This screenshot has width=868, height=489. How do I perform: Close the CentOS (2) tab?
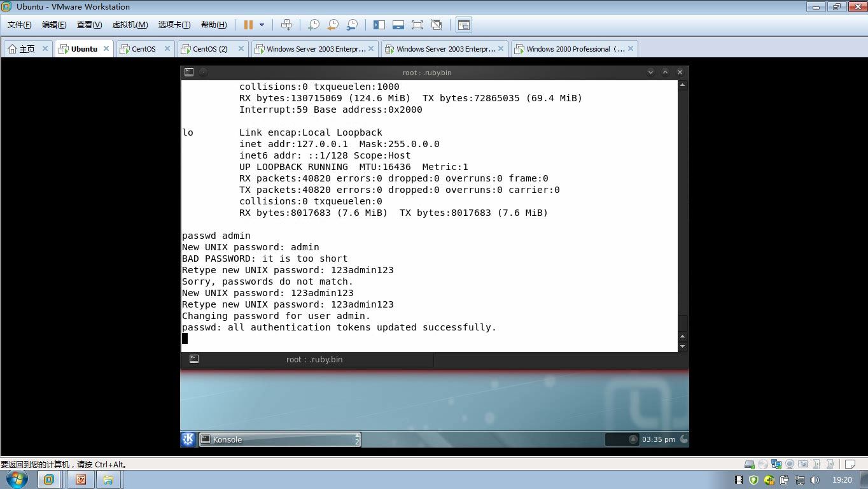(241, 48)
